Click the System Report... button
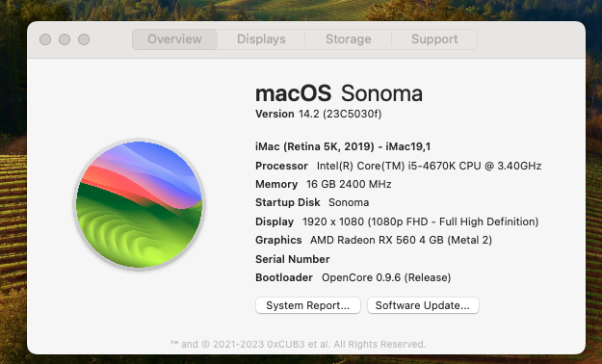Screen dimensions: 602x364 point(308,305)
